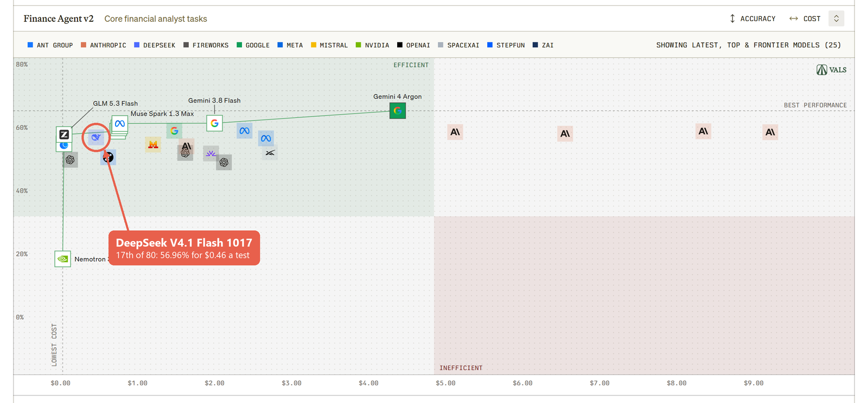Click the SpaceXAI legend label
868x403 pixels.
click(463, 45)
